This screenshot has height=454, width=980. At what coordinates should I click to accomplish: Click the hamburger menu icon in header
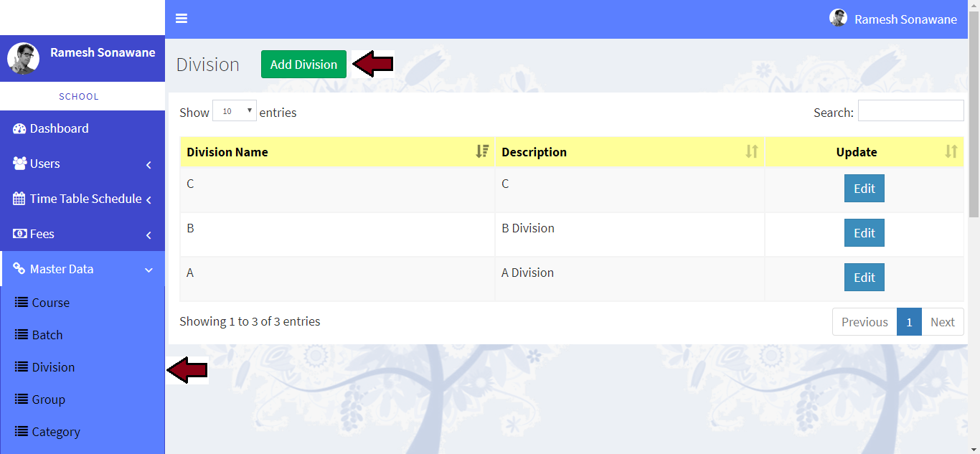[182, 19]
